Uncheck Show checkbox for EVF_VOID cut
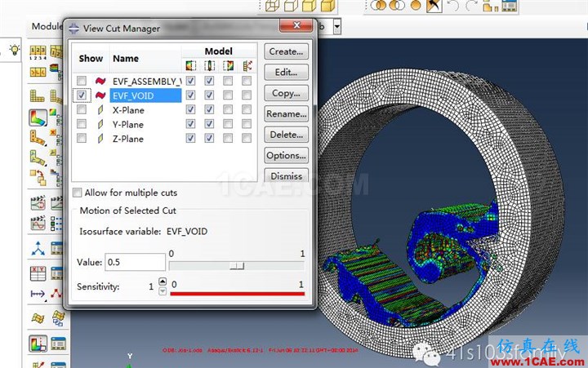This screenshot has height=368, width=588. click(x=82, y=95)
